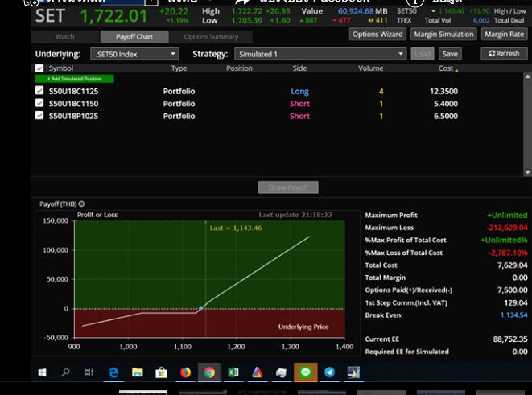The image size is (532, 395).
Task: Launch Microsoft Edge from the taskbar
Action: [113, 372]
